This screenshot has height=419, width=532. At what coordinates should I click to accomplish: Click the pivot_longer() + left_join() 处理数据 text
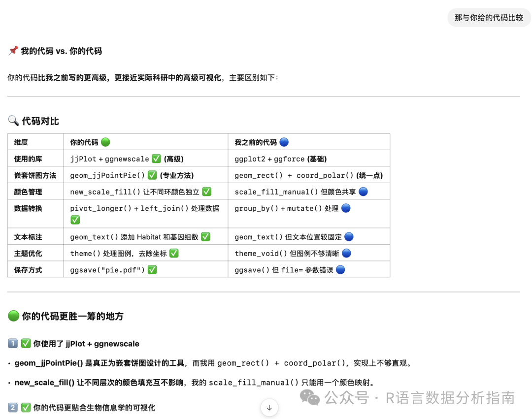point(144,208)
